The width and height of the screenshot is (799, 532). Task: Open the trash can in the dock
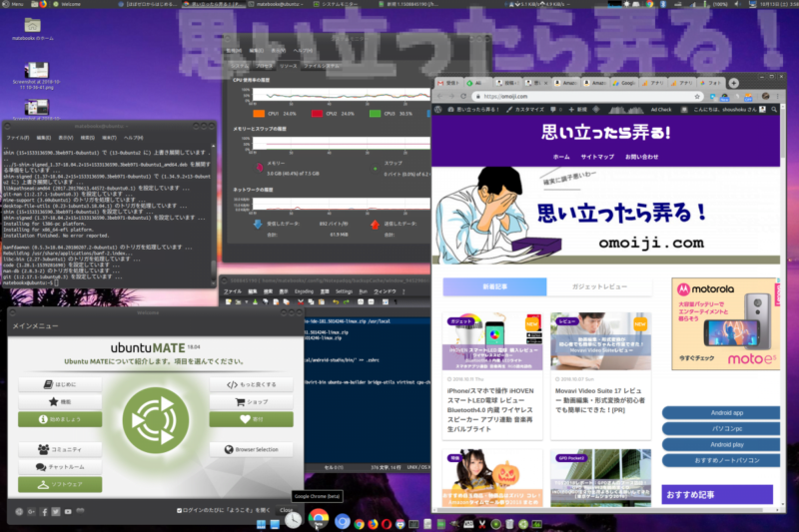coord(509,524)
